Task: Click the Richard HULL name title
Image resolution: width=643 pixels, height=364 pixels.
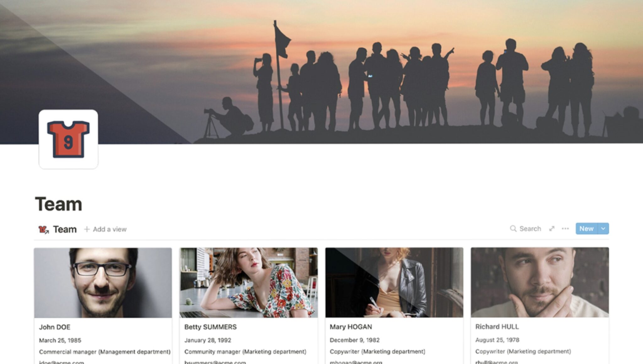Action: (497, 327)
